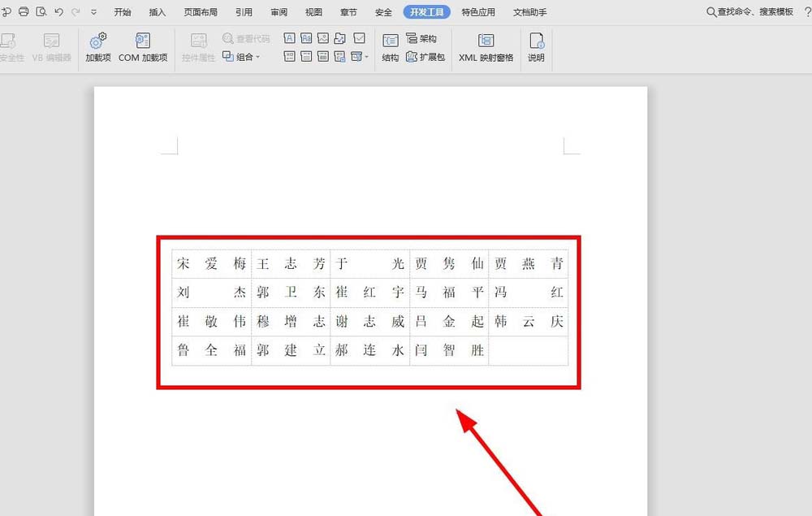Open COM 加载项 dialog
Viewport: 812px width, 516px height.
(143, 48)
